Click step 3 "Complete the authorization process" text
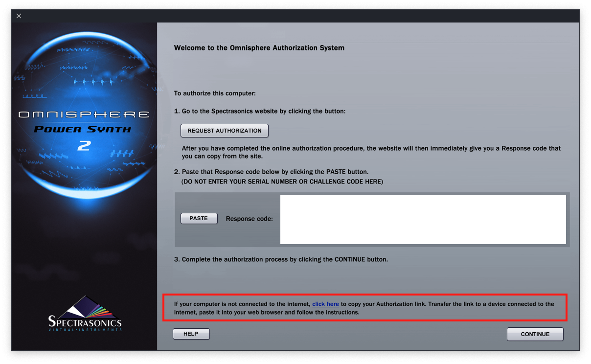 pyautogui.click(x=281, y=259)
